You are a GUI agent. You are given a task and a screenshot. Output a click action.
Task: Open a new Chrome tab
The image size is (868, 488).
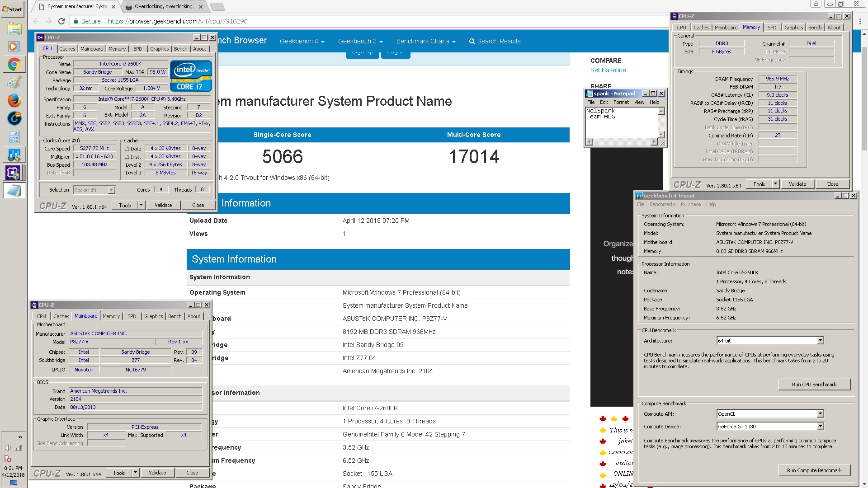[217, 7]
